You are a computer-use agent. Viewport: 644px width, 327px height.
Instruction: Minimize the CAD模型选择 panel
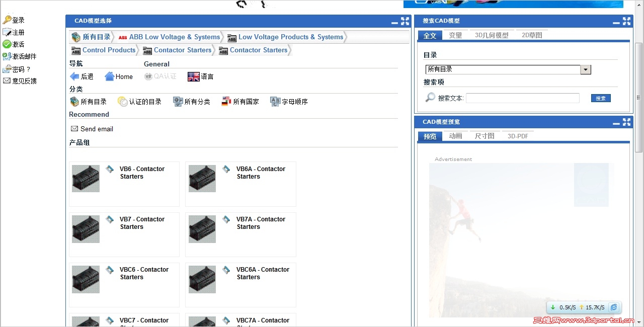click(395, 22)
